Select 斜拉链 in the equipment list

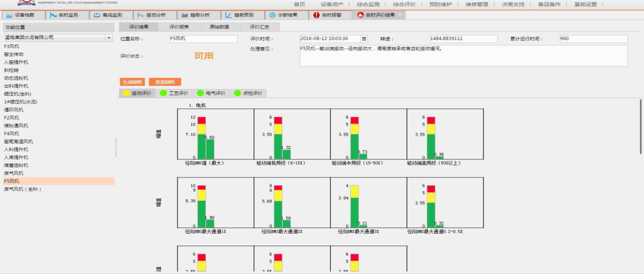coord(11,70)
